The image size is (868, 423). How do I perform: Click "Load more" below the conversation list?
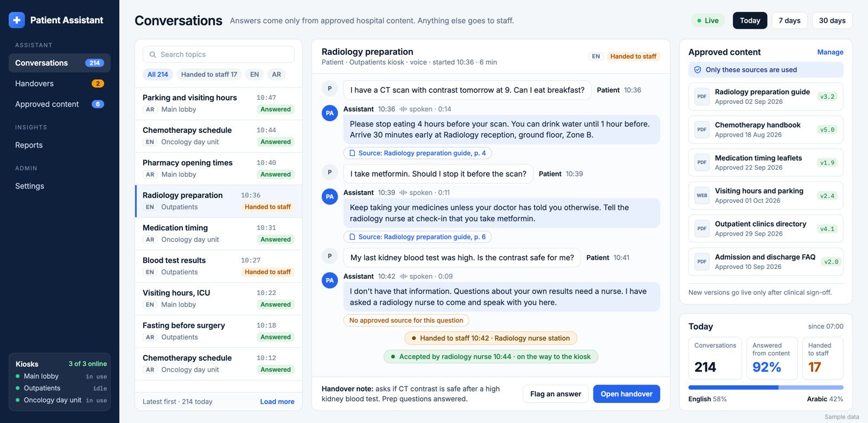[277, 402]
